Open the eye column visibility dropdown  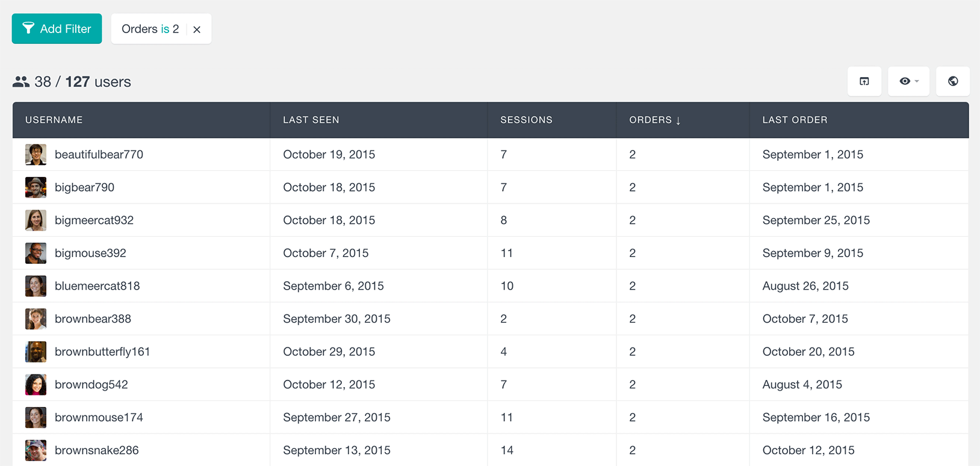pyautogui.click(x=908, y=81)
